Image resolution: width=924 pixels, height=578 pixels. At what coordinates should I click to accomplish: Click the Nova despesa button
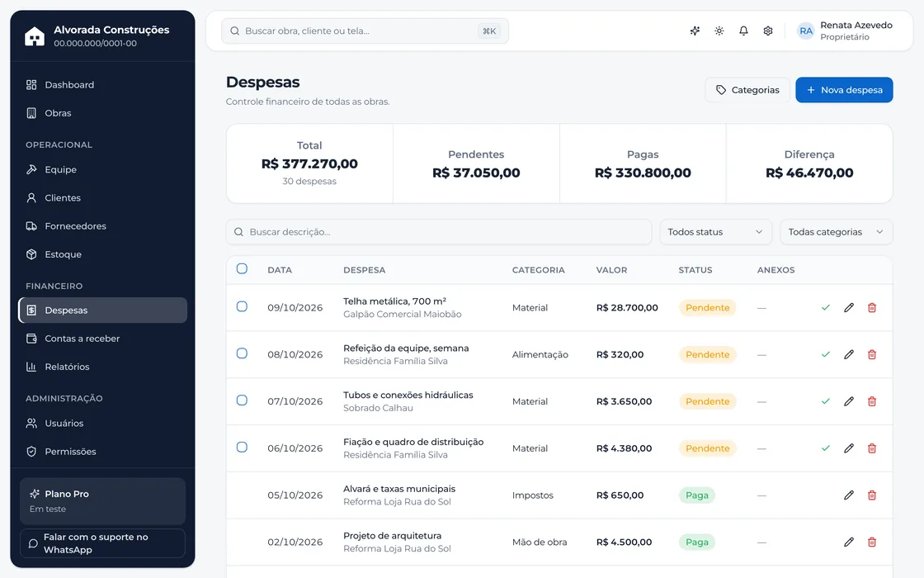pyautogui.click(x=844, y=90)
